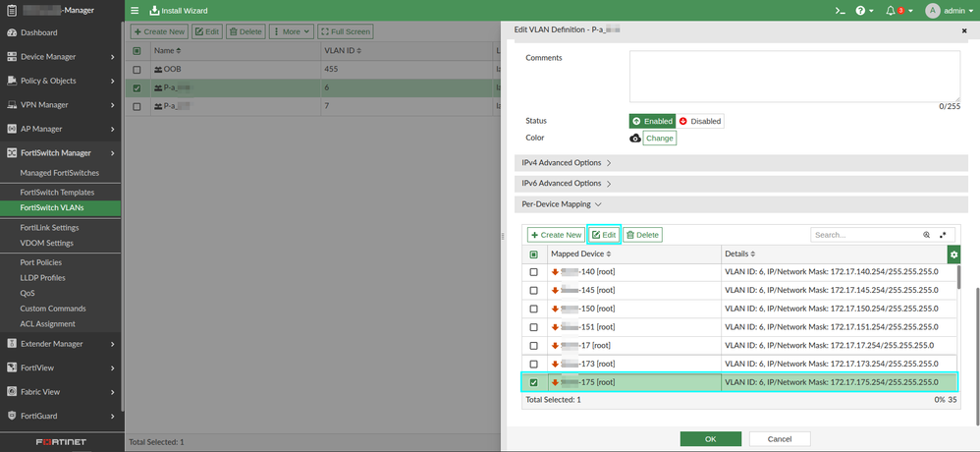Tick the OOB VLAN row checkbox
The width and height of the screenshot is (980, 452).
coord(136,70)
